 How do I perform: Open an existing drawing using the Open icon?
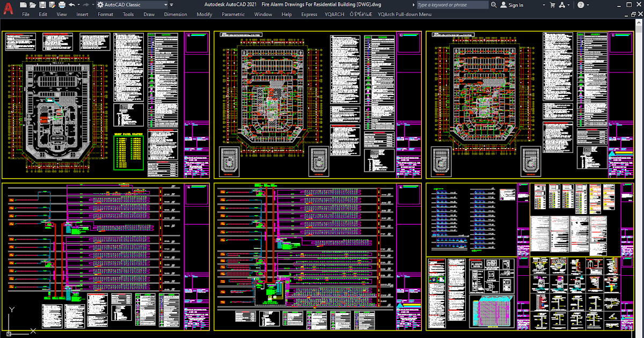click(x=32, y=5)
